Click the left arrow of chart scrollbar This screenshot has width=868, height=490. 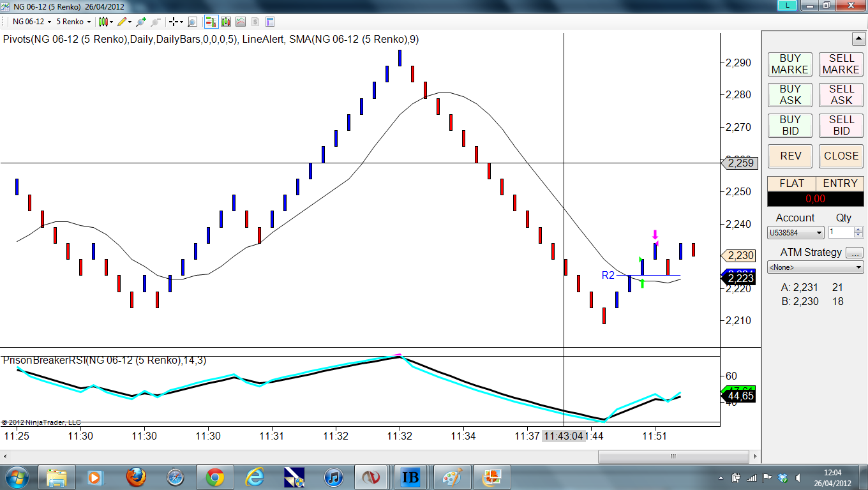[x=5, y=457]
